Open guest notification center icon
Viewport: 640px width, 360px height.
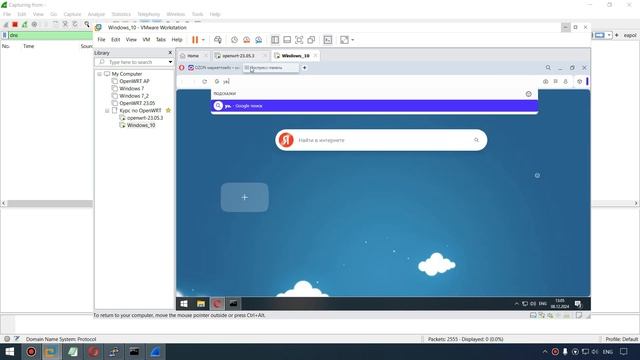pos(578,304)
